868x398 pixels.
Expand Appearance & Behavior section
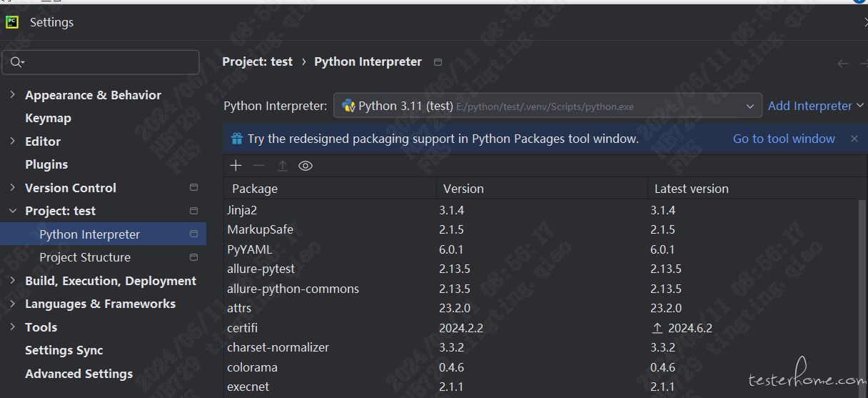point(12,95)
